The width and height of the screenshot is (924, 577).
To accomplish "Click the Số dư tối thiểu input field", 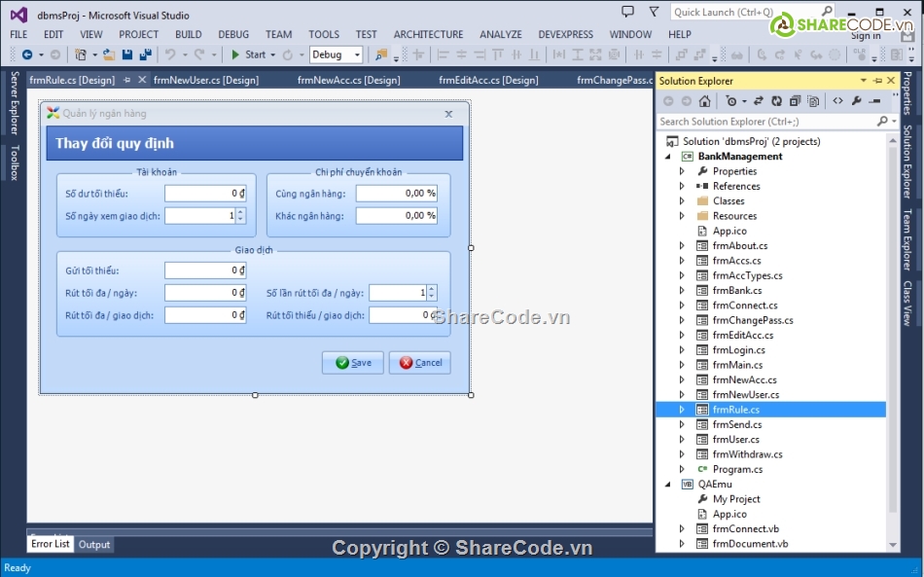I will [x=205, y=194].
